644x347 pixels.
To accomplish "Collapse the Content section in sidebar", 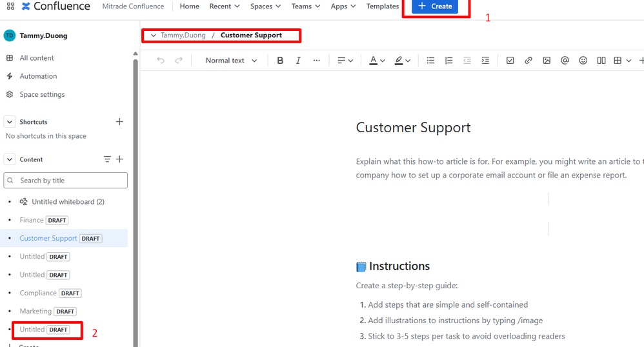I will click(x=10, y=159).
